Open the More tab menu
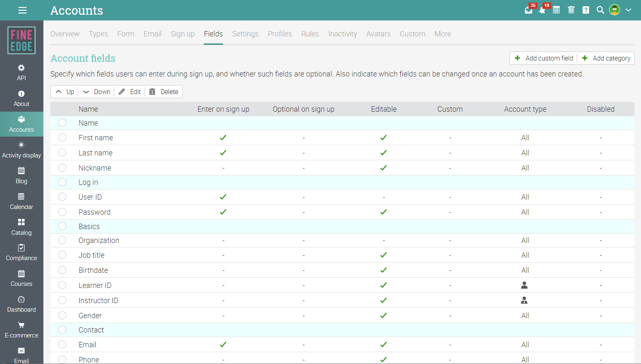 click(x=443, y=34)
